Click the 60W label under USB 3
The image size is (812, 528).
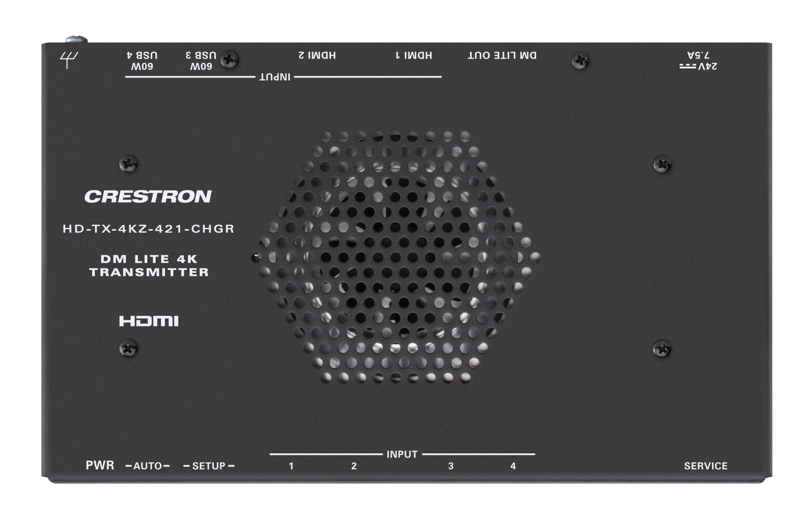coord(201,67)
